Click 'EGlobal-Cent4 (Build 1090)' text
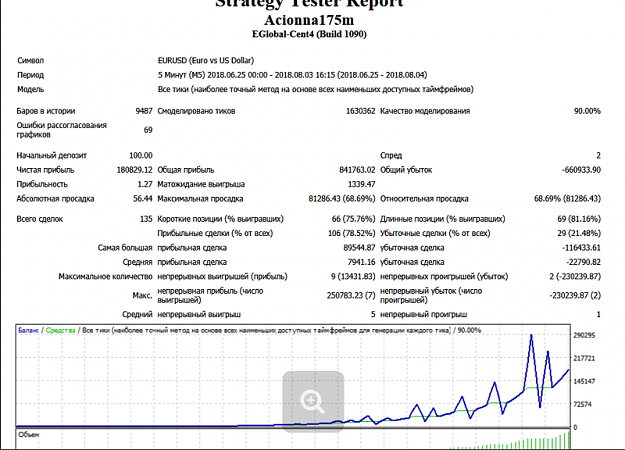 point(309,34)
